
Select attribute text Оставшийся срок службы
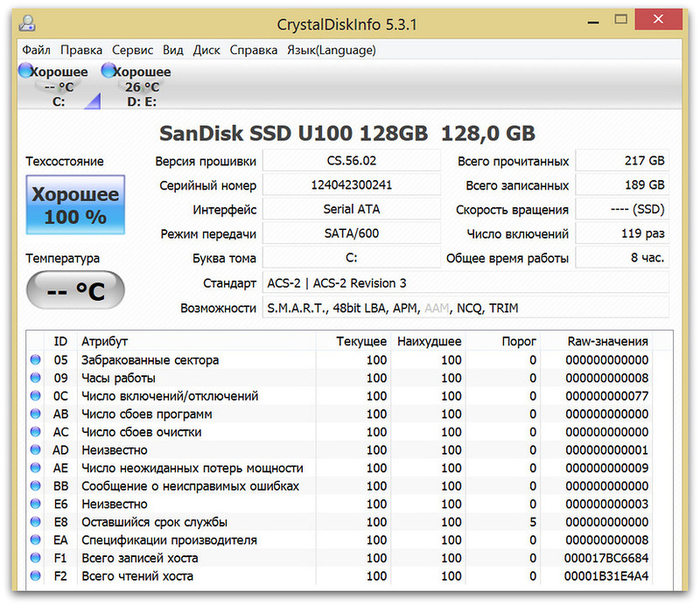[154, 522]
